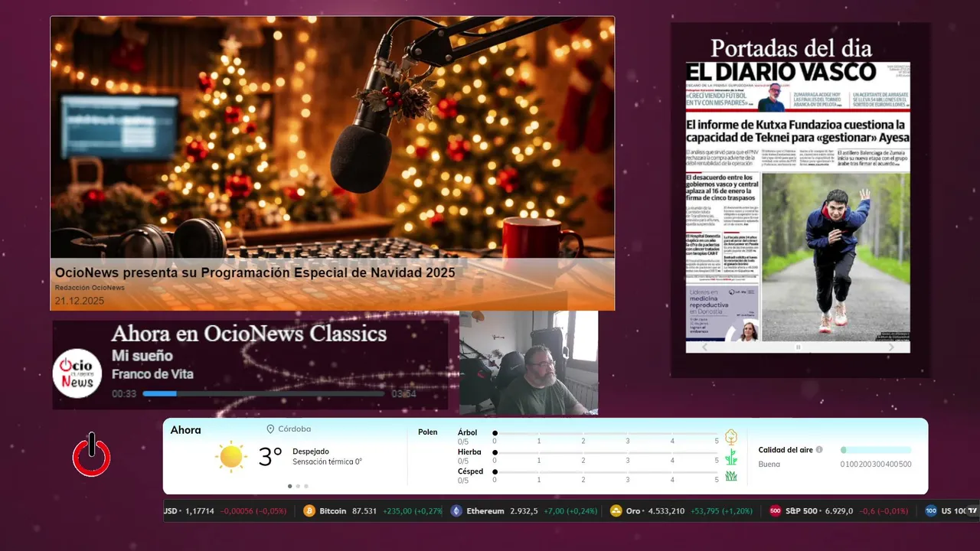The width and height of the screenshot is (980, 551).
Task: Click the Hierba pollen level slider
Action: tap(606, 453)
